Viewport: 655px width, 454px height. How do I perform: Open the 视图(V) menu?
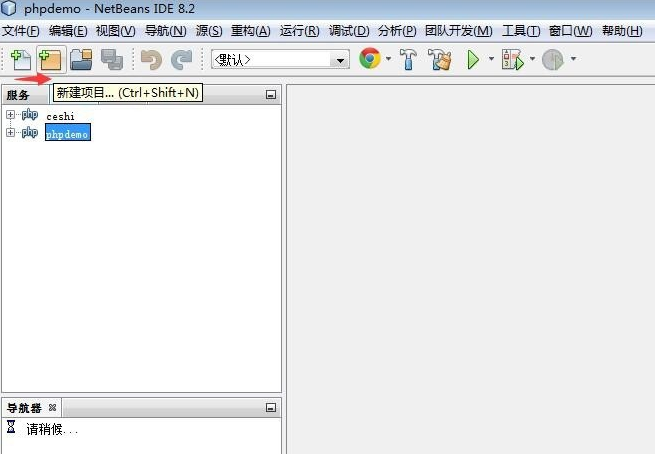coord(116,31)
